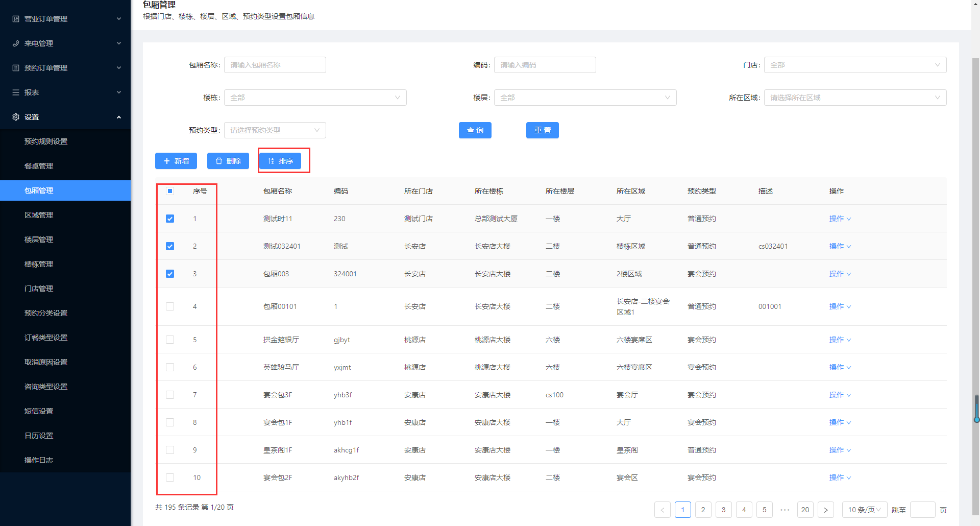Check row 8 宴会包1F checkbox
The height and width of the screenshot is (526, 980).
pyautogui.click(x=170, y=422)
